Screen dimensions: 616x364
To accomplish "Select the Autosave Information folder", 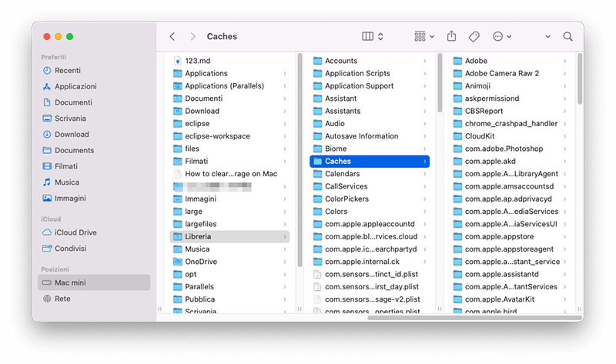I will pyautogui.click(x=370, y=136).
